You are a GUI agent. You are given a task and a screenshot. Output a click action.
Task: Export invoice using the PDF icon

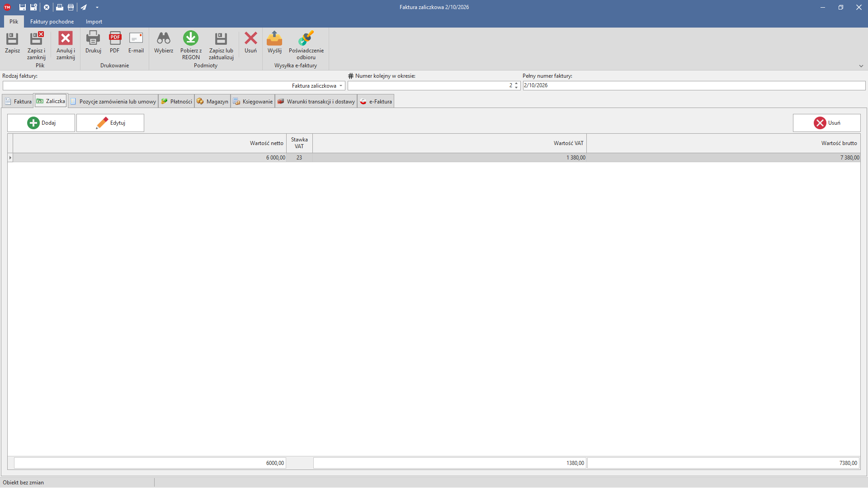[115, 38]
